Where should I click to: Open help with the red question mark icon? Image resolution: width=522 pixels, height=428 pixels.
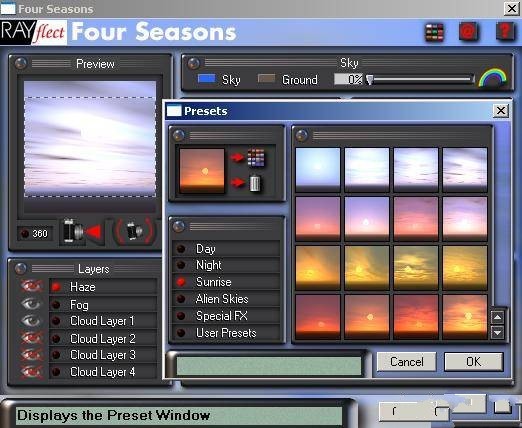pyautogui.click(x=505, y=31)
